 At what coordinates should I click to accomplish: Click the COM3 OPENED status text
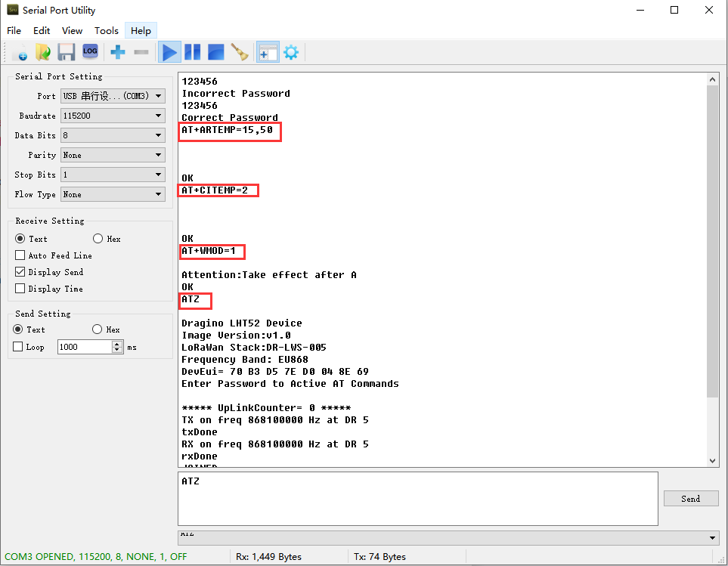(x=96, y=557)
